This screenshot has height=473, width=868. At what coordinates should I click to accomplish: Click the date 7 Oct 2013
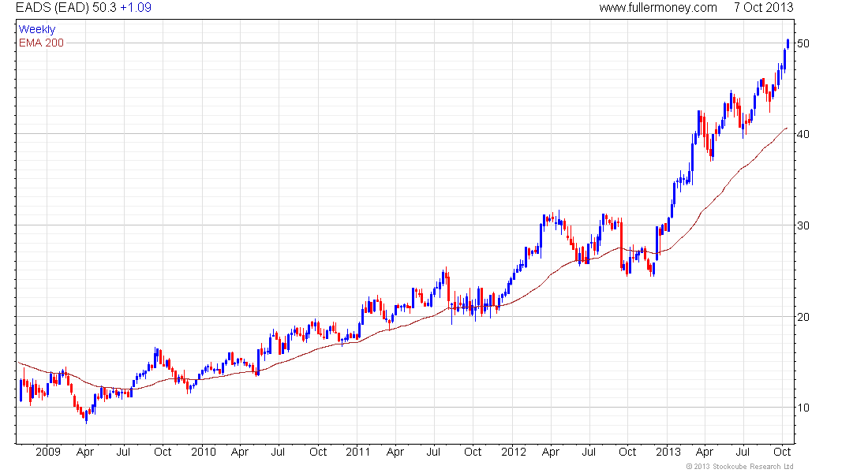(763, 8)
